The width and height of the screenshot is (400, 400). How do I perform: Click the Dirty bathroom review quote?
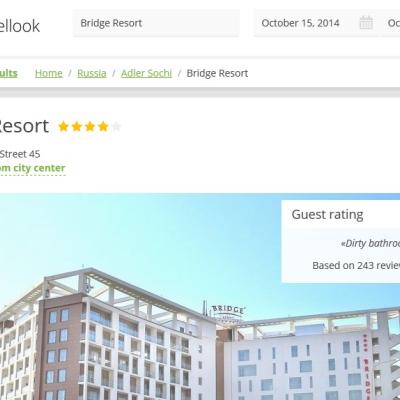pyautogui.click(x=370, y=243)
